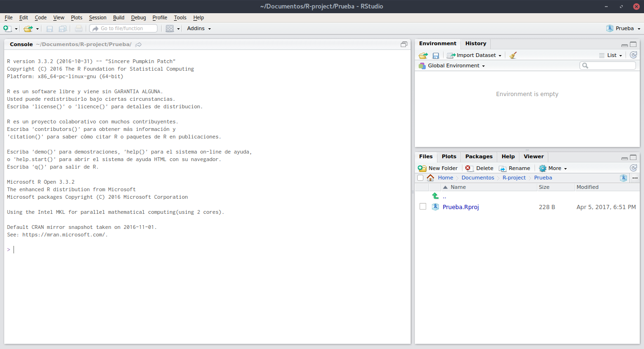The height and width of the screenshot is (349, 644).
Task: Open the More gear dropdown
Action: click(x=553, y=168)
